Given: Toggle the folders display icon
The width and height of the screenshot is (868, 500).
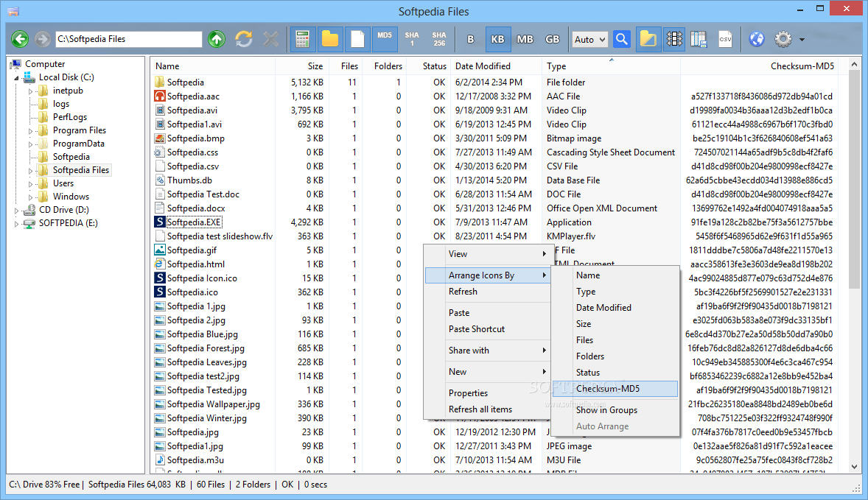Looking at the screenshot, I should [330, 39].
